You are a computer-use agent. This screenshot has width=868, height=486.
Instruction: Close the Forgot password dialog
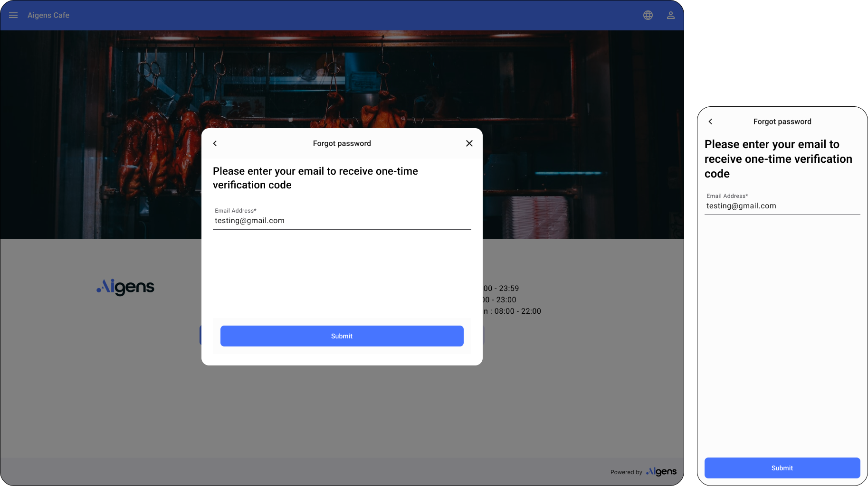point(469,143)
